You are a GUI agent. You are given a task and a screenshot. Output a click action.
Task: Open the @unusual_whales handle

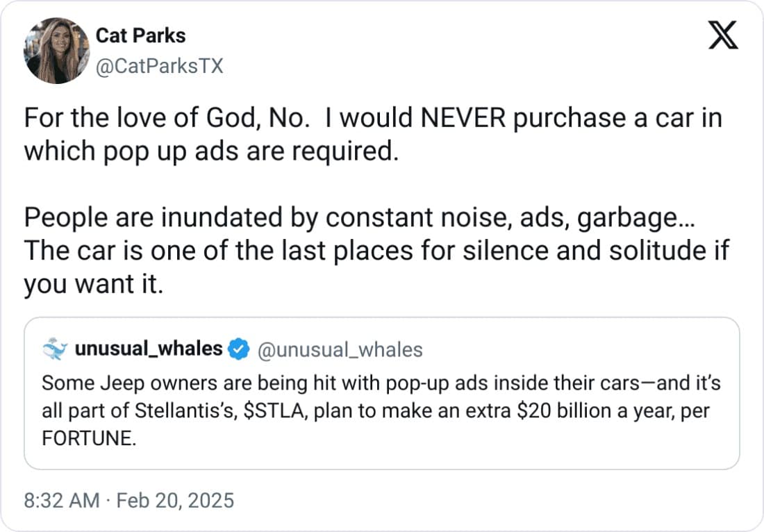point(340,349)
